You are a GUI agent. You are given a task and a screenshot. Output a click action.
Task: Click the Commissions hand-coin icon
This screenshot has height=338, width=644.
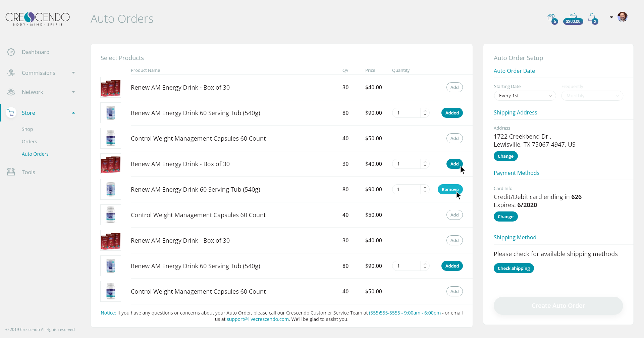point(11,73)
